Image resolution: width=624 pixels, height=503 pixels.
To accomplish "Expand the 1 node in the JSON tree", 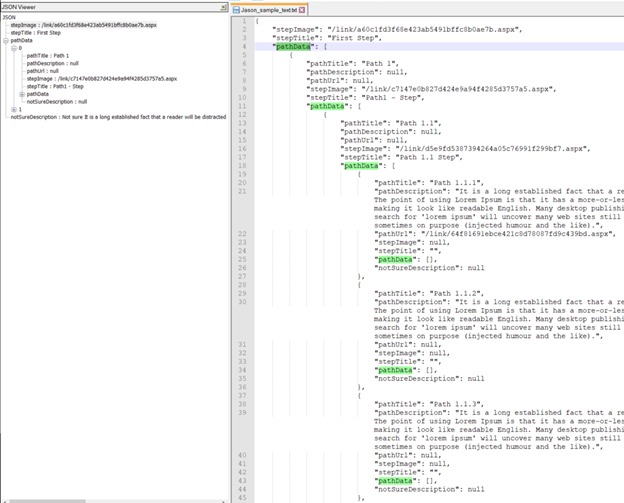I will (x=14, y=109).
